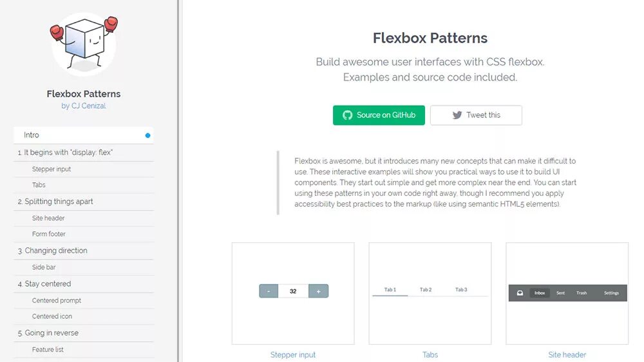644x362 pixels.
Task: Click the GitHub octocat icon
Action: [x=348, y=115]
